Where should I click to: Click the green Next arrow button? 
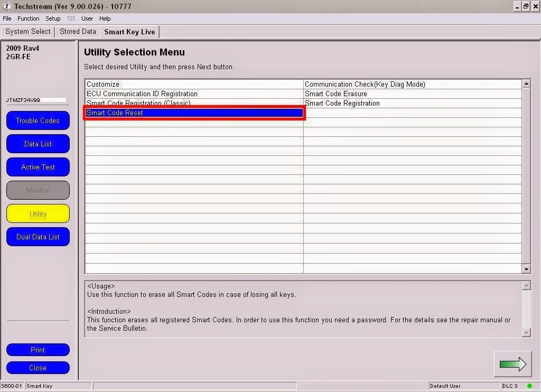coord(512,364)
